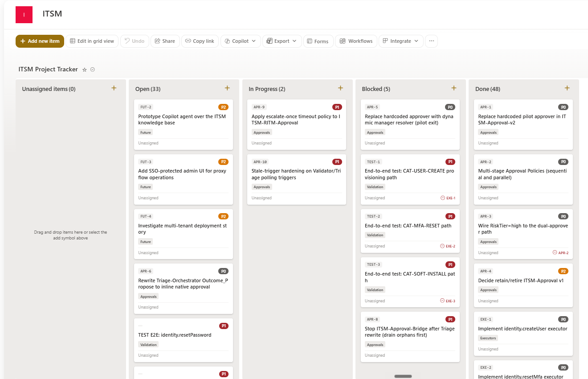Click Future tag on FUT-2 card
This screenshot has width=588, height=379.
(146, 132)
